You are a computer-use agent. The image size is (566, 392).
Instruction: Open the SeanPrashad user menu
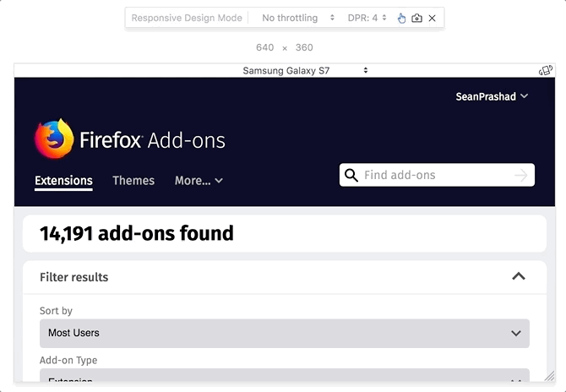click(492, 97)
